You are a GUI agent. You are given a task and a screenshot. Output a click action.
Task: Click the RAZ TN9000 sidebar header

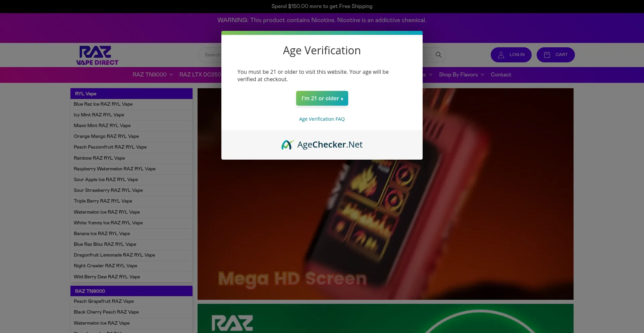coord(131,291)
